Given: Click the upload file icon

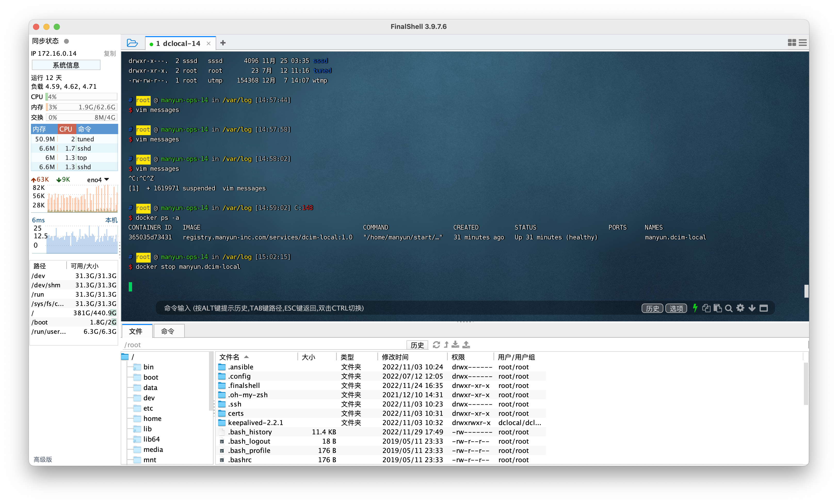Looking at the screenshot, I should (466, 345).
